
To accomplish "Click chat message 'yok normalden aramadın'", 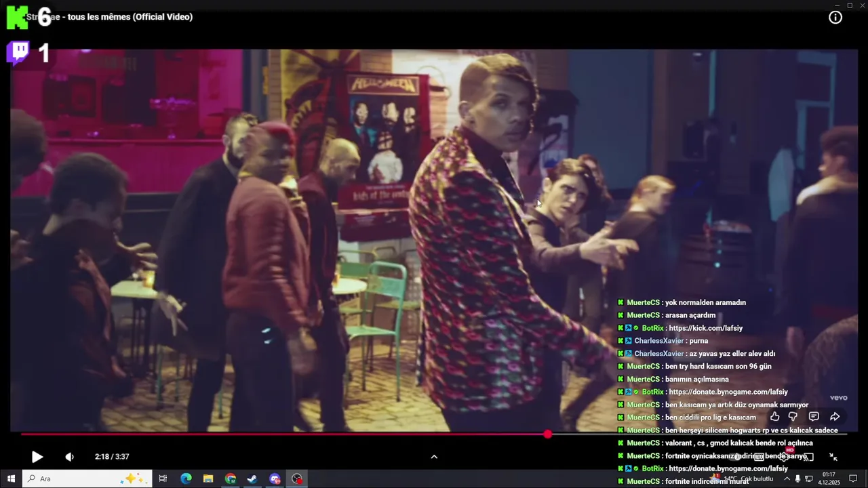I will click(705, 302).
